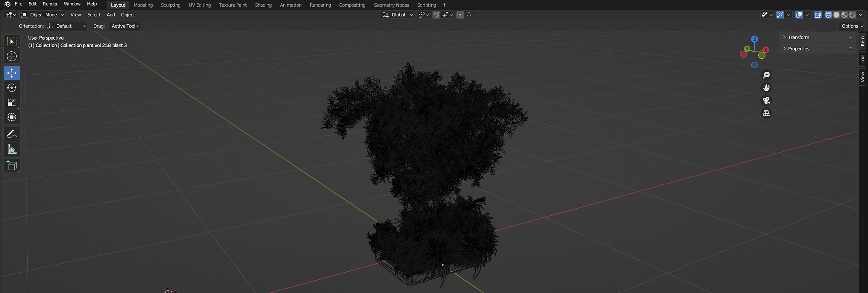This screenshot has height=293, width=868.
Task: Switch to the Sculpting workspace
Action: coord(171,5)
